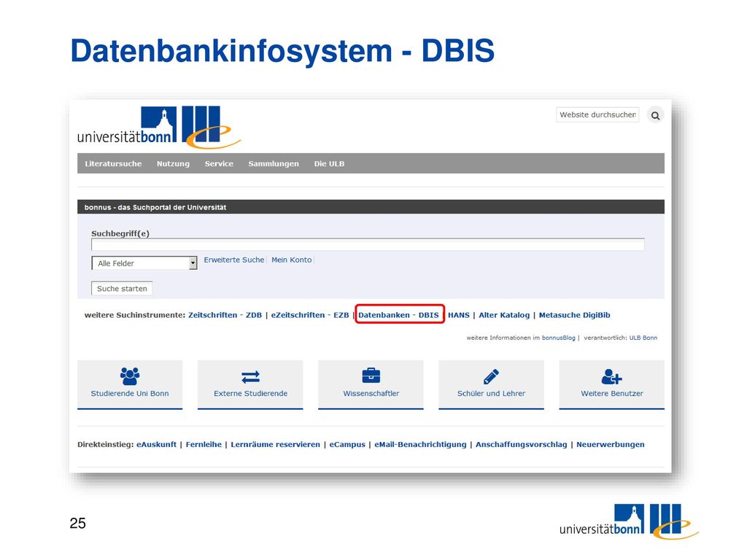
Task: Open the Metasuche DigiBib link
Action: click(575, 315)
